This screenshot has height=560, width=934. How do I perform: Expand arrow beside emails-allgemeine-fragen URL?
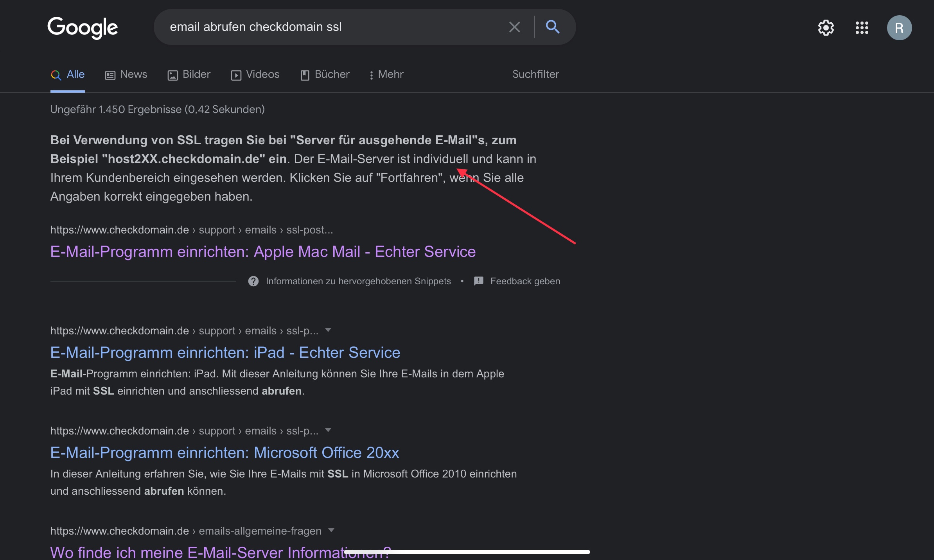tap(331, 531)
